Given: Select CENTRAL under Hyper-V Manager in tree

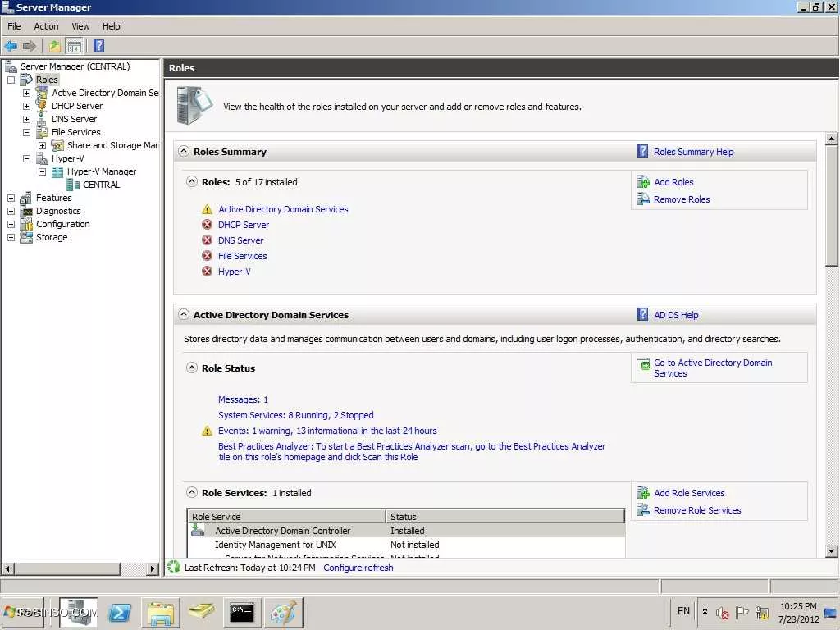Looking at the screenshot, I should tap(101, 185).
